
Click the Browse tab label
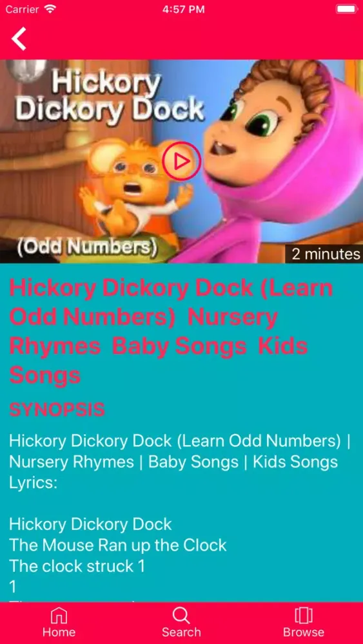click(304, 632)
